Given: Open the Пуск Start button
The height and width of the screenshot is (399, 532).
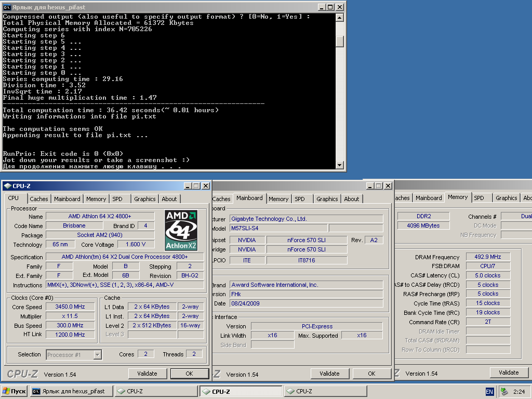Looking at the screenshot, I should pos(14,391).
